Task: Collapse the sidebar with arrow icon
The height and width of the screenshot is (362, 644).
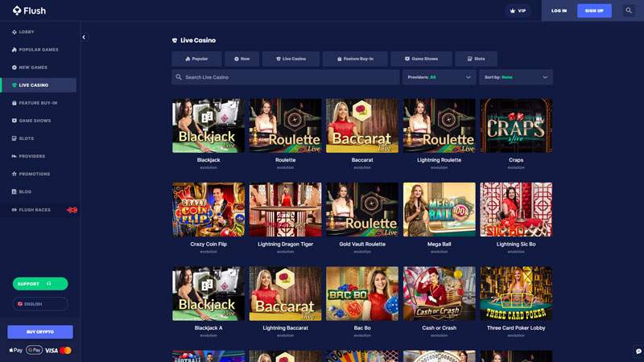Action: tap(84, 37)
